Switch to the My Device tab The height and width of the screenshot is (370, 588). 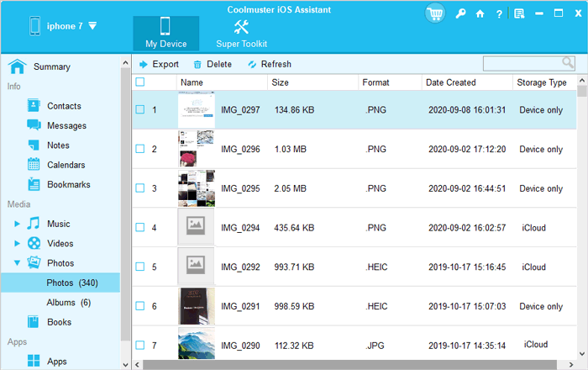pos(165,33)
